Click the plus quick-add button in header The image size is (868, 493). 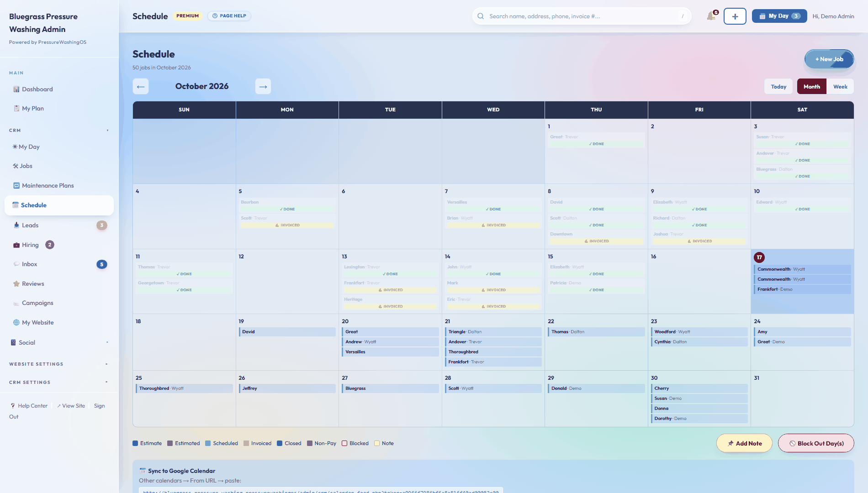pos(735,16)
